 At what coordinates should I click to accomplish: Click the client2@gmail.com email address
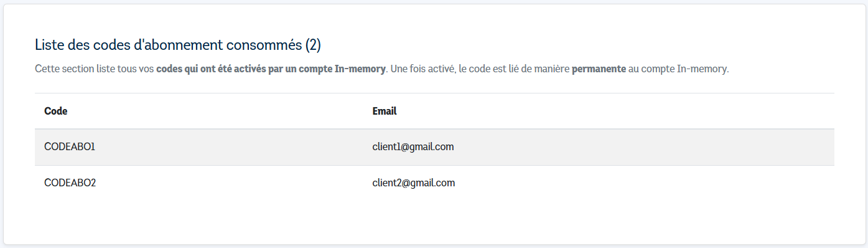pyautogui.click(x=414, y=183)
